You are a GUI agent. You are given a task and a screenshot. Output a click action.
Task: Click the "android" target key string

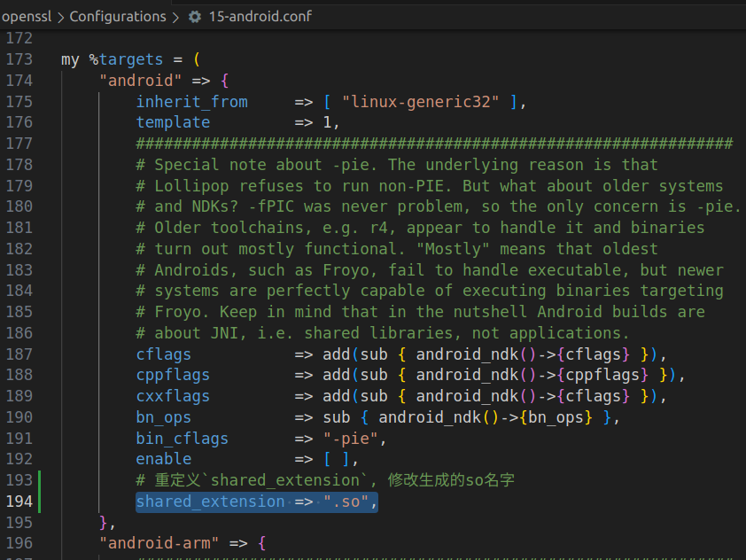pyautogui.click(x=140, y=81)
